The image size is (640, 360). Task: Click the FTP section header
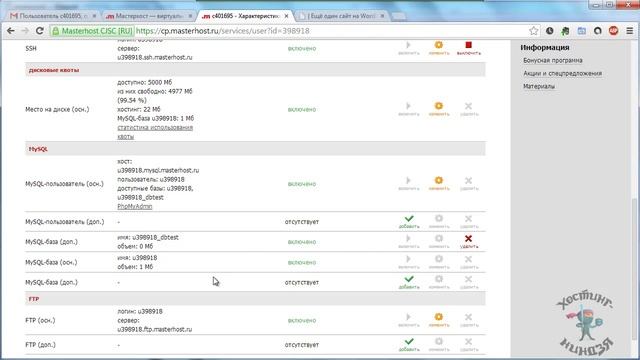pos(255,299)
